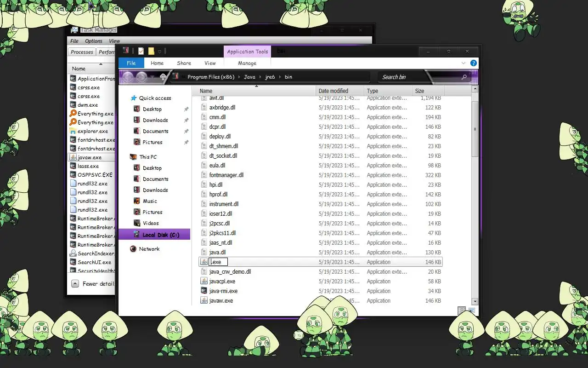The width and height of the screenshot is (588, 368).
Task: Click the cmm.dll file icon
Action: tap(204, 117)
